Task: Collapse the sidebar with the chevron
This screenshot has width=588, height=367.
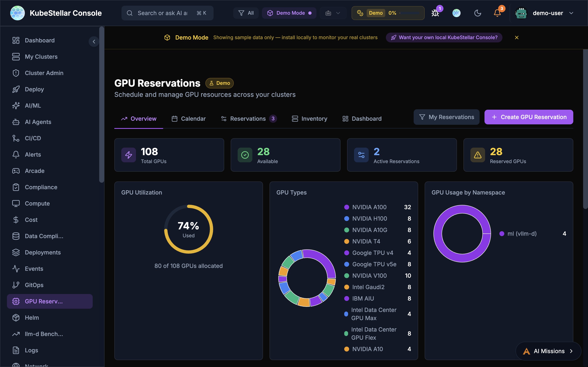Action: coord(94,42)
